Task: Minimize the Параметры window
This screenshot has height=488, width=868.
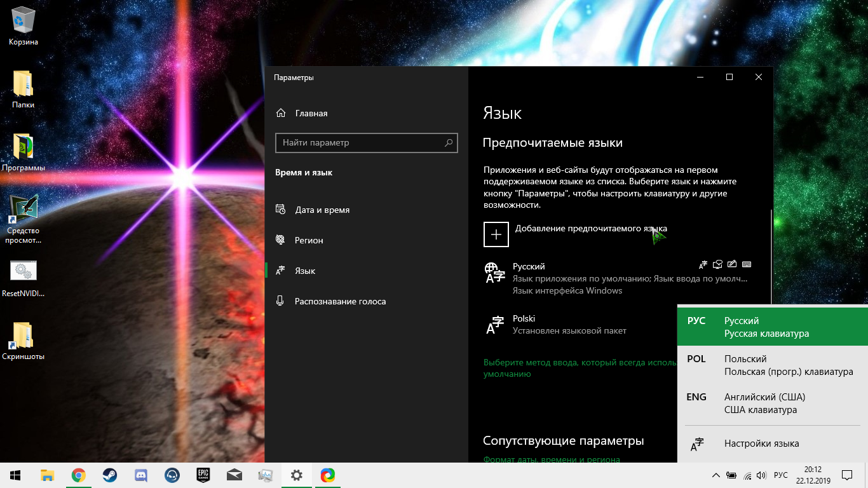Action: [x=700, y=77]
